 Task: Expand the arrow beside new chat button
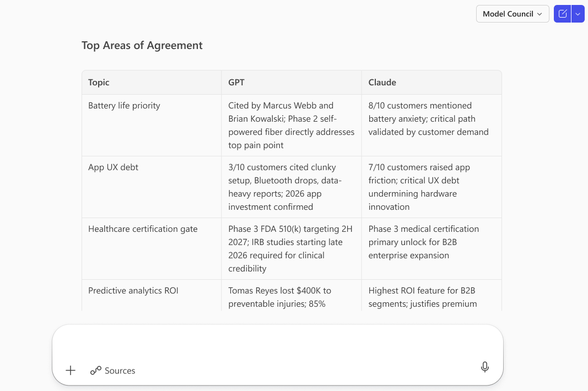tap(578, 14)
